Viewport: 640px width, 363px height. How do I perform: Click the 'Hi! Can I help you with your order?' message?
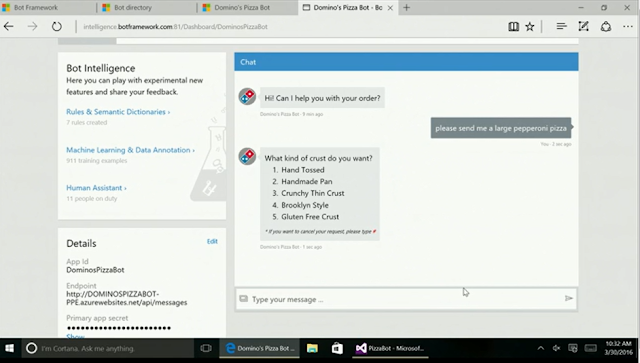coord(322,98)
